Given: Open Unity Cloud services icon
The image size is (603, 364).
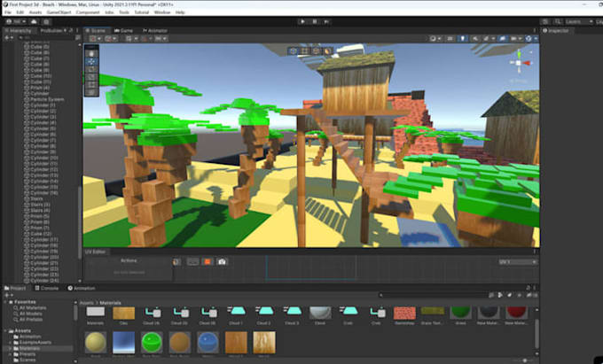Looking at the screenshot, I should point(34,21).
